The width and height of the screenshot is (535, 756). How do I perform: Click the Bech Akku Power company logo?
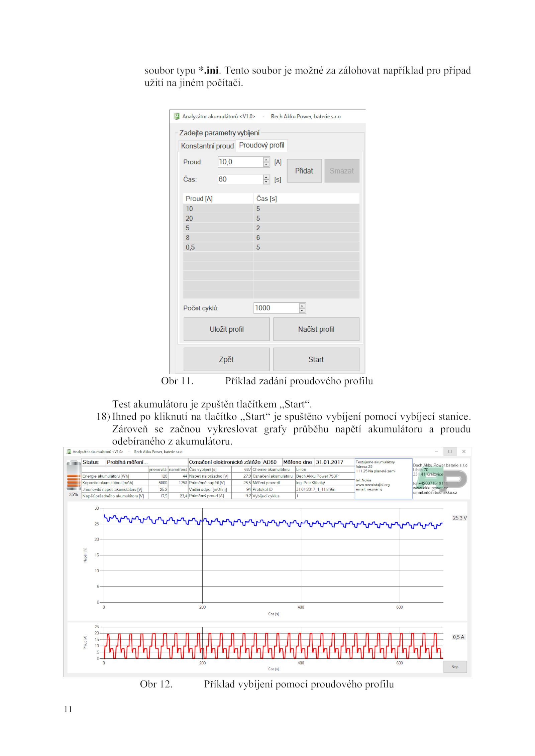pyautogui.click(x=441, y=479)
